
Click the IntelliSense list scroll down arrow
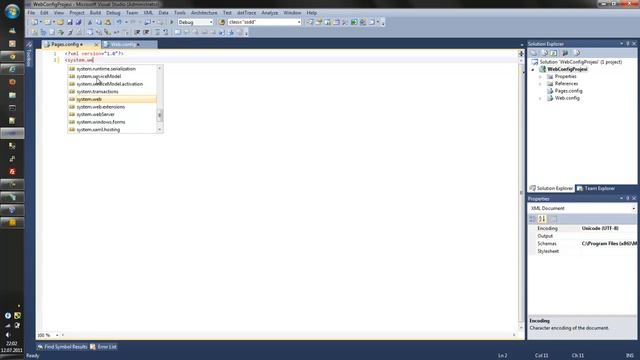[160, 129]
